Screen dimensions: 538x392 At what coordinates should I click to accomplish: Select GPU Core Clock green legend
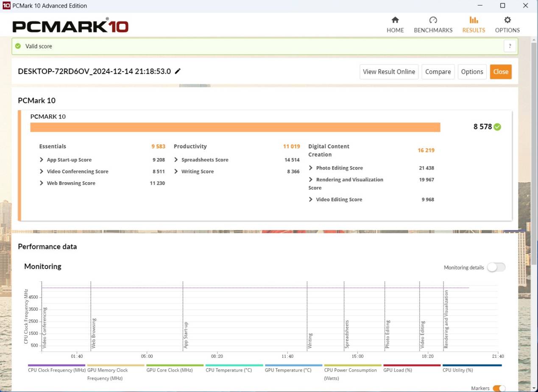[x=175, y=369]
